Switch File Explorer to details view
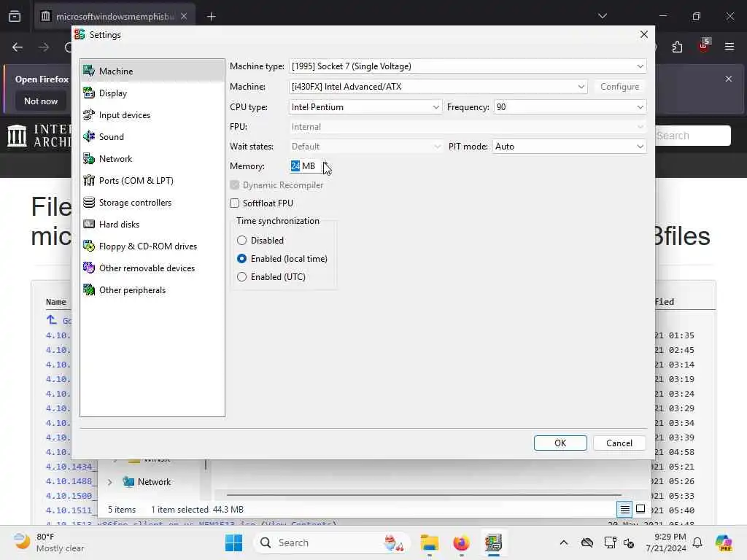 (624, 510)
